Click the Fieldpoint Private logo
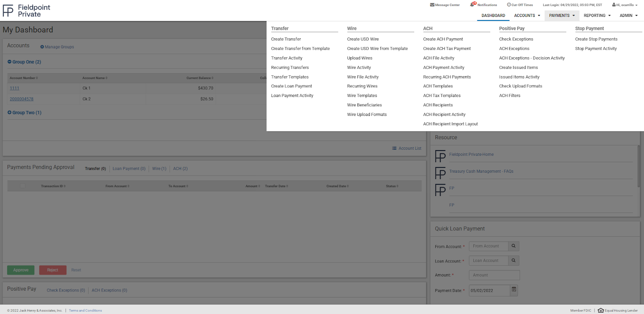 tap(27, 10)
